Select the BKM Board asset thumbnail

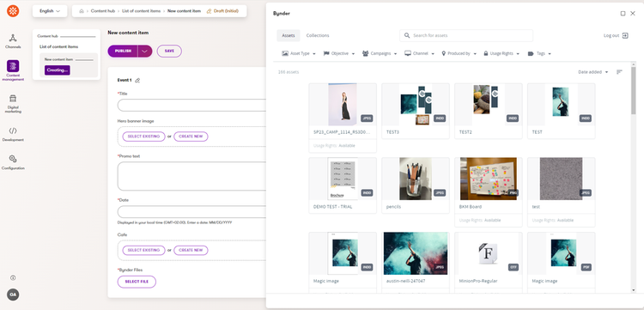pyautogui.click(x=489, y=179)
